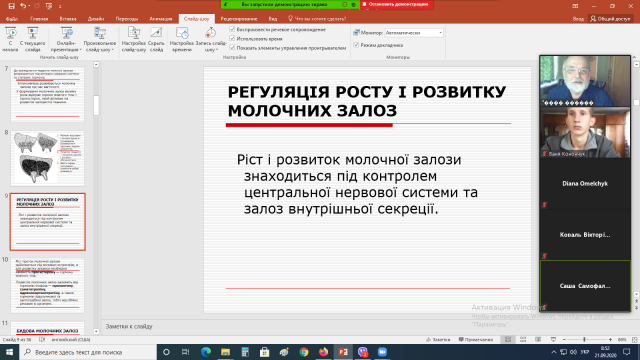Click Zoom video tile of Ваня participant
640x360 pixels.
pos(585,132)
